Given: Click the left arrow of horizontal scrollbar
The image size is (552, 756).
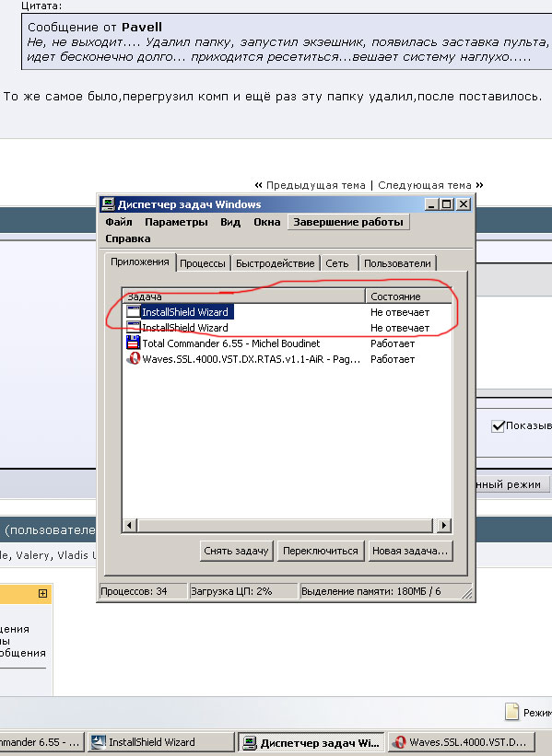Looking at the screenshot, I should [x=129, y=525].
